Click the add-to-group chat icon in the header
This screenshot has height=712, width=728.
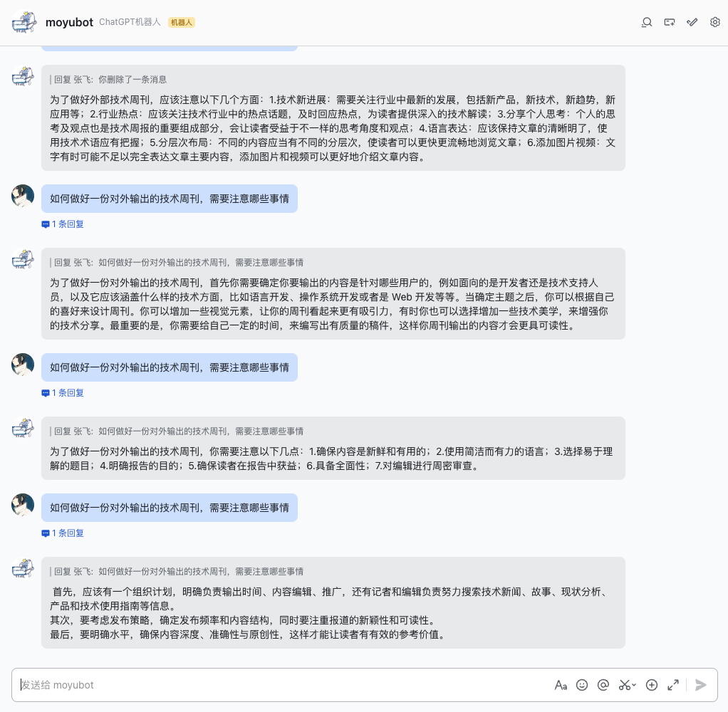pos(669,22)
